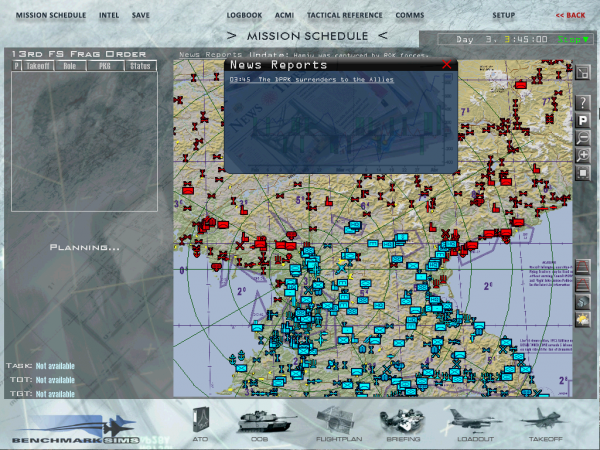Open the ACMI menu item
The width and height of the screenshot is (600, 450).
click(284, 15)
